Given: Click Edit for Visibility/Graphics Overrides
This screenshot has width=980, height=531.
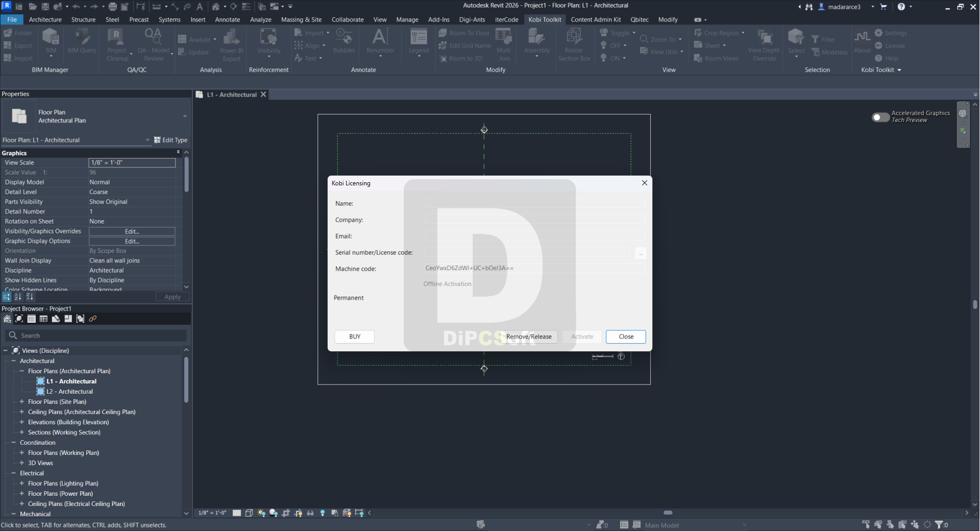Looking at the screenshot, I should 132,231.
